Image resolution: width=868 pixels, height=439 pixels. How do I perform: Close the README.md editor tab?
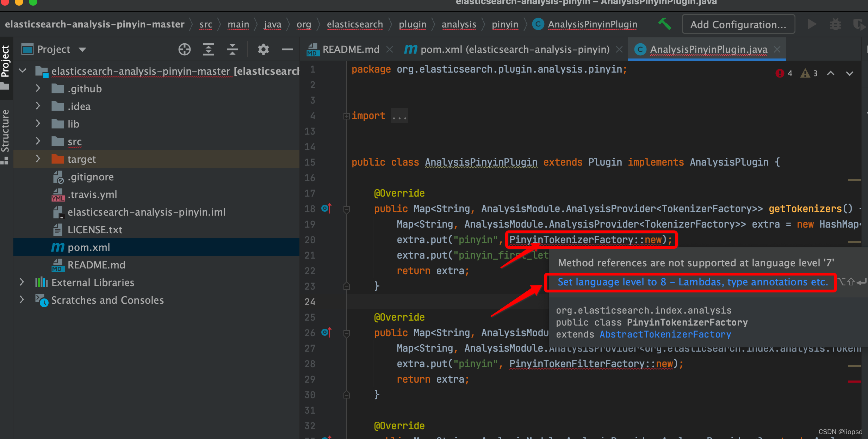coord(389,50)
